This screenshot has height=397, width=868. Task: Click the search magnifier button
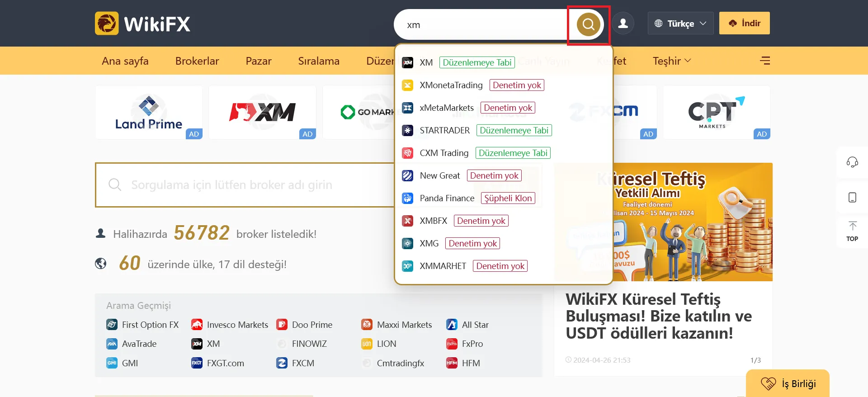(588, 24)
